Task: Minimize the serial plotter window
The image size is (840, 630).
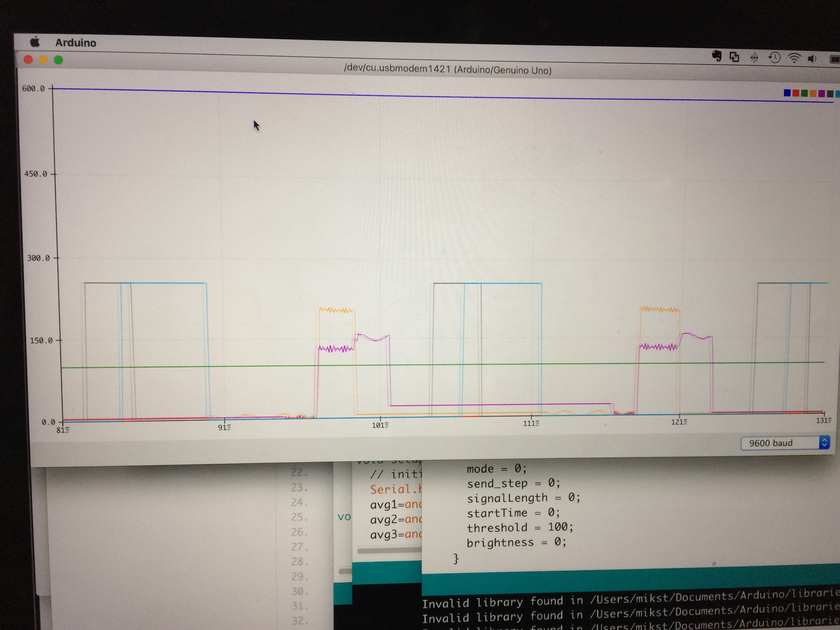Action: [43, 60]
